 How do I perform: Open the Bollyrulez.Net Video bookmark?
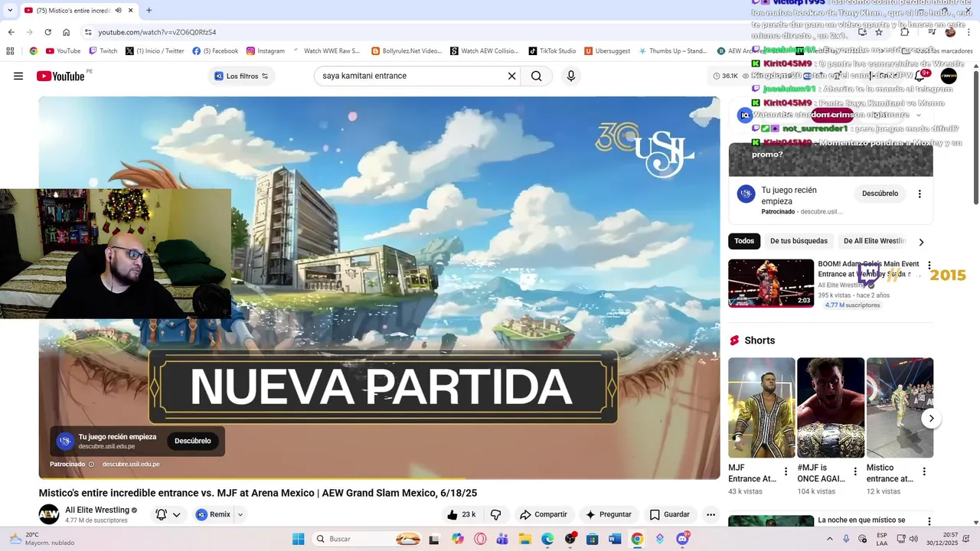407,51
